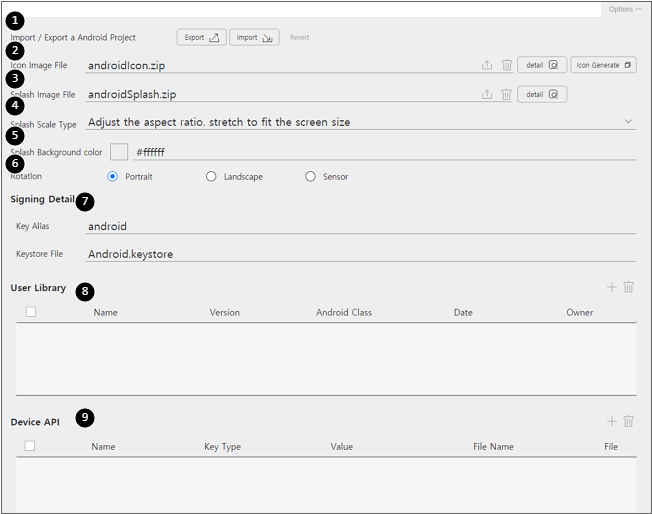Set rotation to Sensor
Viewport: 652px width, 514px height.
tap(311, 177)
